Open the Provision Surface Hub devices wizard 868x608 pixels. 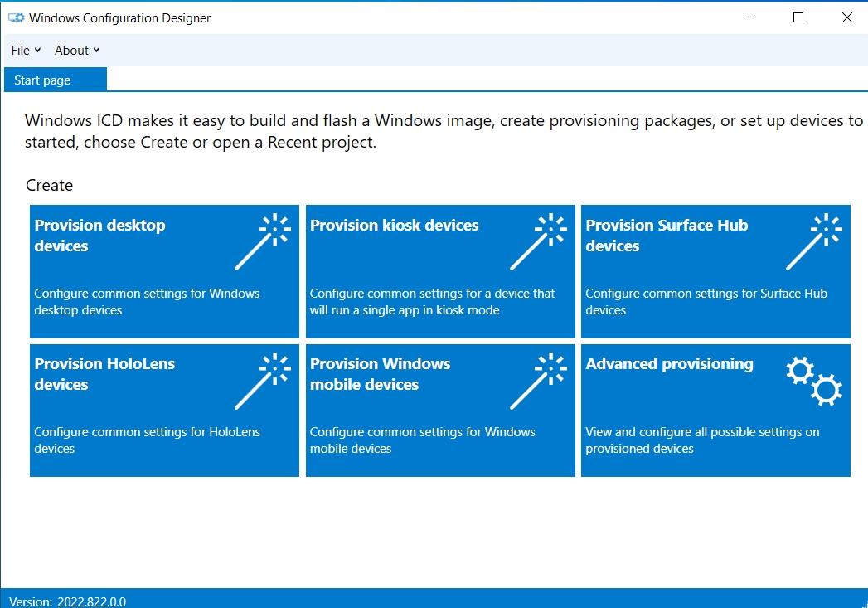[x=715, y=271]
